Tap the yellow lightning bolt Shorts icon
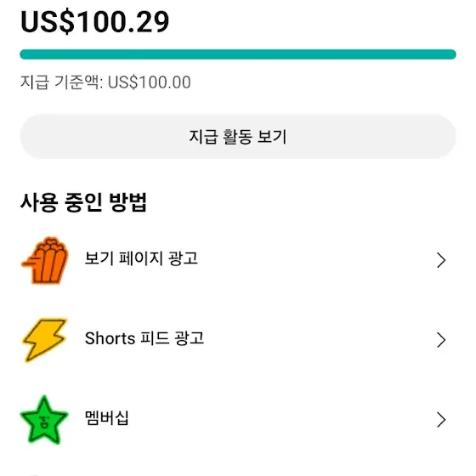The width and height of the screenshot is (476, 476). point(45,340)
